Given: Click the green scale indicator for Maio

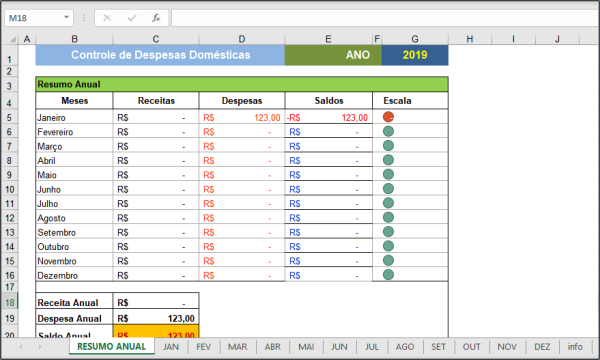Looking at the screenshot, I should pos(388,174).
